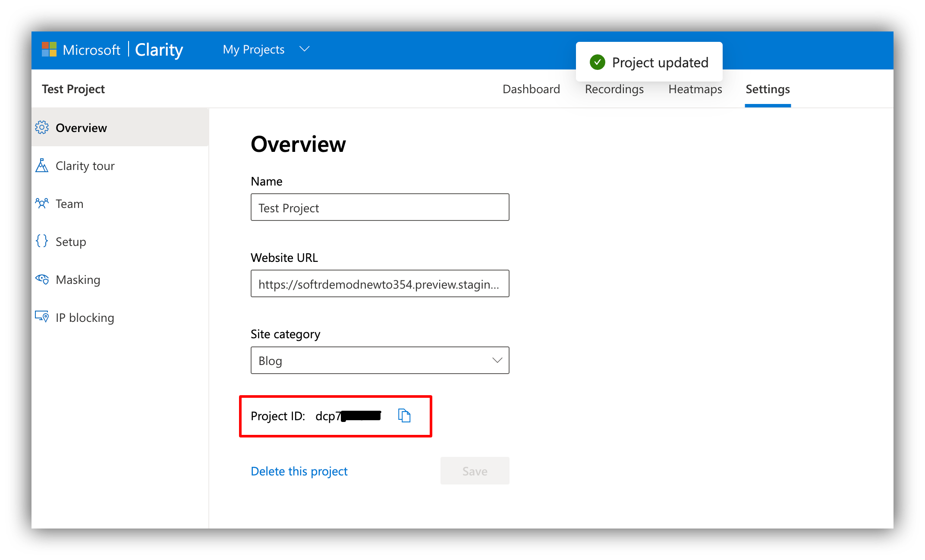Open the Recordings tab
Image resolution: width=925 pixels, height=560 pixels.
[614, 89]
